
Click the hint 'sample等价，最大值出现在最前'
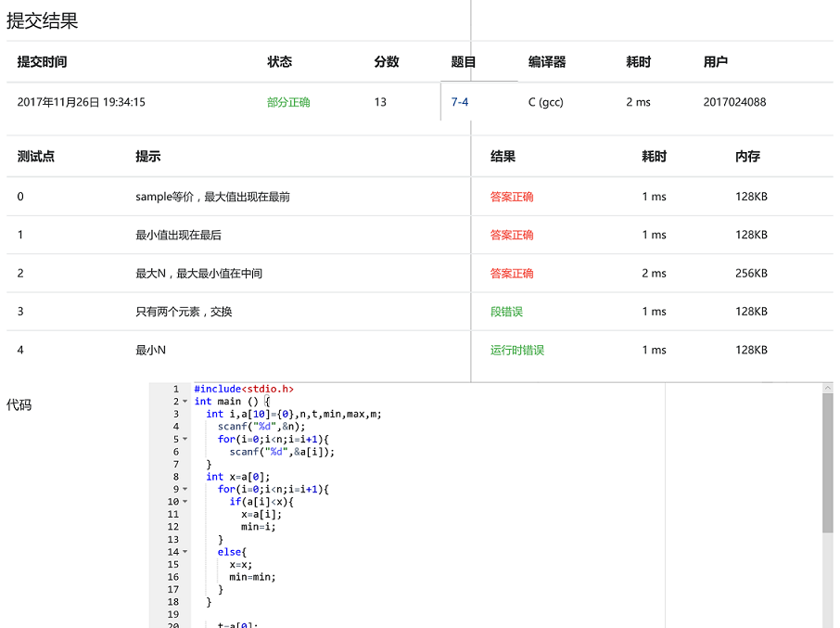point(212,197)
